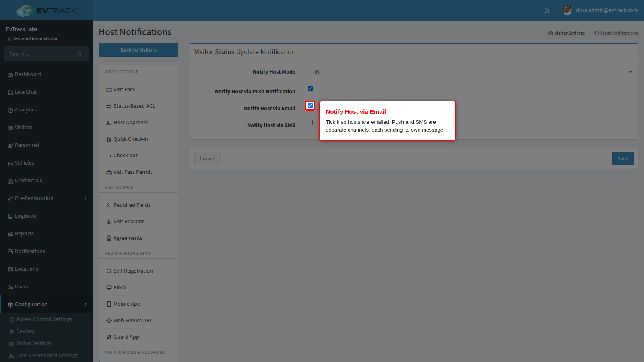
Task: Click the Logbook icon in sidebar
Action: pos(10,216)
